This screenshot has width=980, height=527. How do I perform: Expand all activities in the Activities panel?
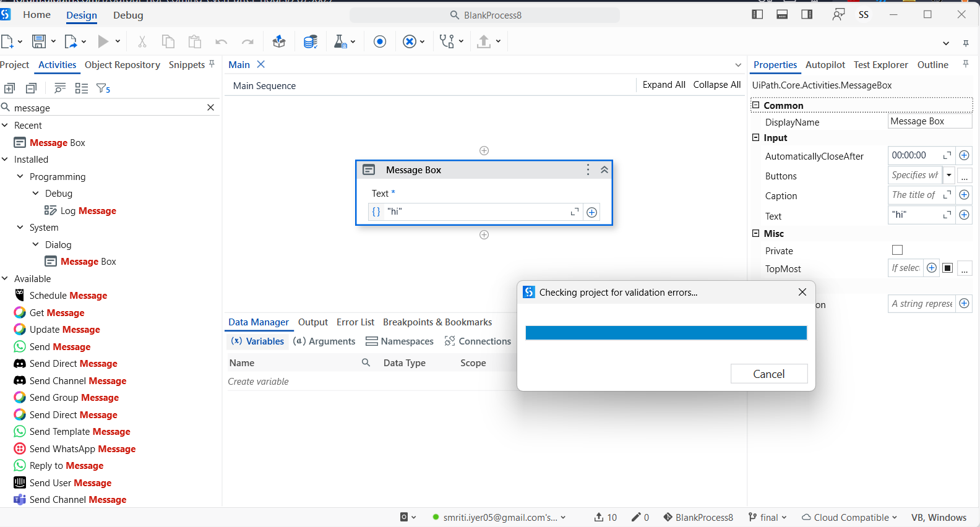pos(9,88)
